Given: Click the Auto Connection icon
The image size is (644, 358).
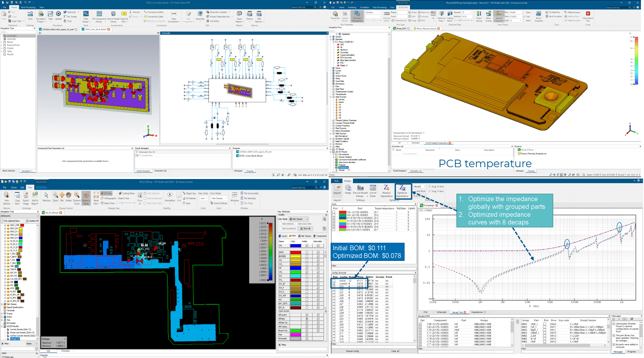Looking at the screenshot, I should (x=174, y=17).
